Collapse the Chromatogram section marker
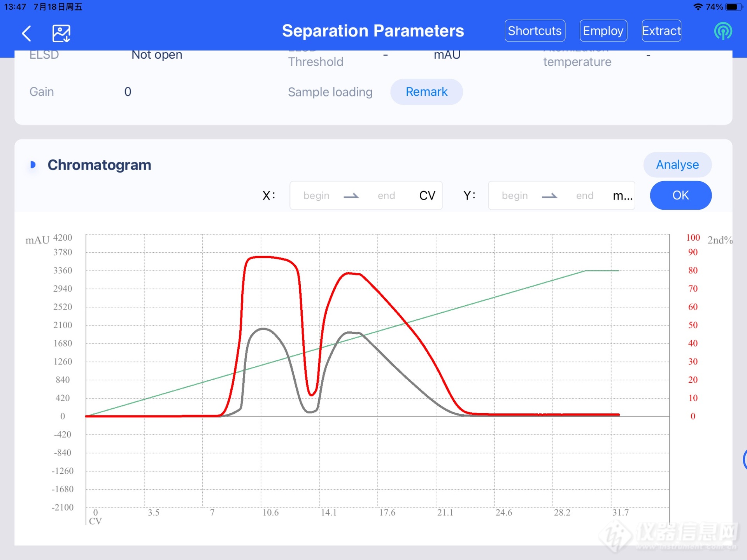Viewport: 747px width, 560px height. click(x=33, y=165)
